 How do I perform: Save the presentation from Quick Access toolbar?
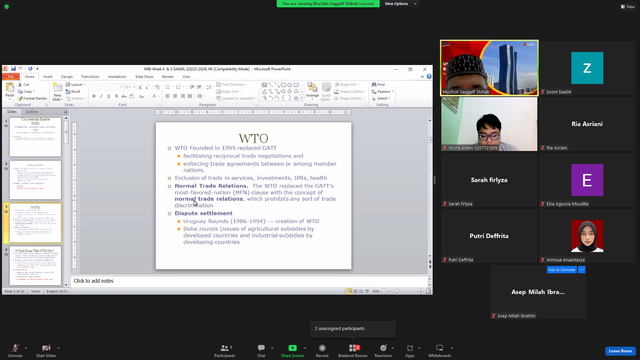coord(13,69)
